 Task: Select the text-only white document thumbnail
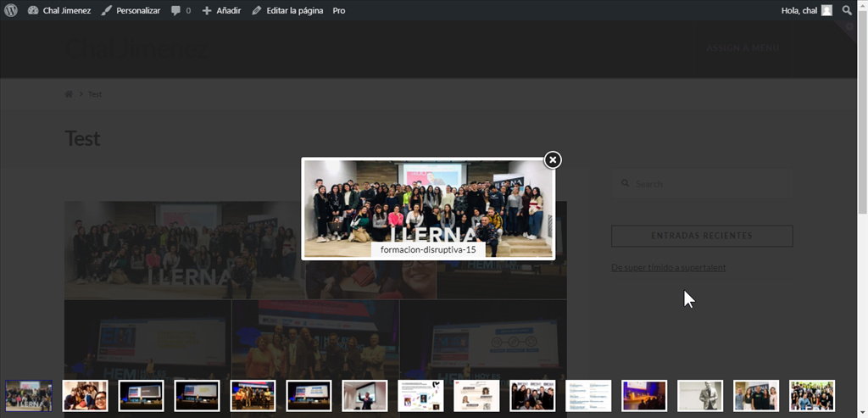pos(588,396)
